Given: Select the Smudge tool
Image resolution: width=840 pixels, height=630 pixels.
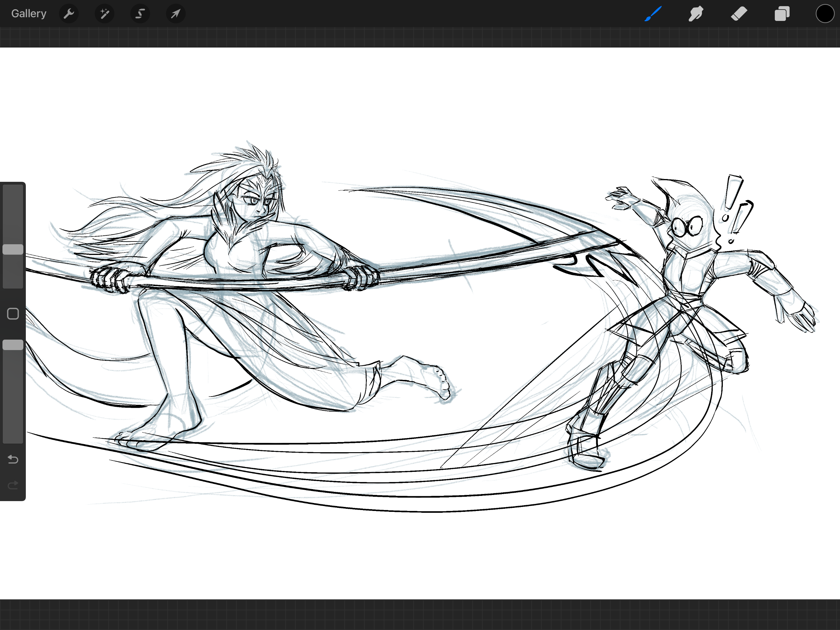Looking at the screenshot, I should pyautogui.click(x=696, y=14).
